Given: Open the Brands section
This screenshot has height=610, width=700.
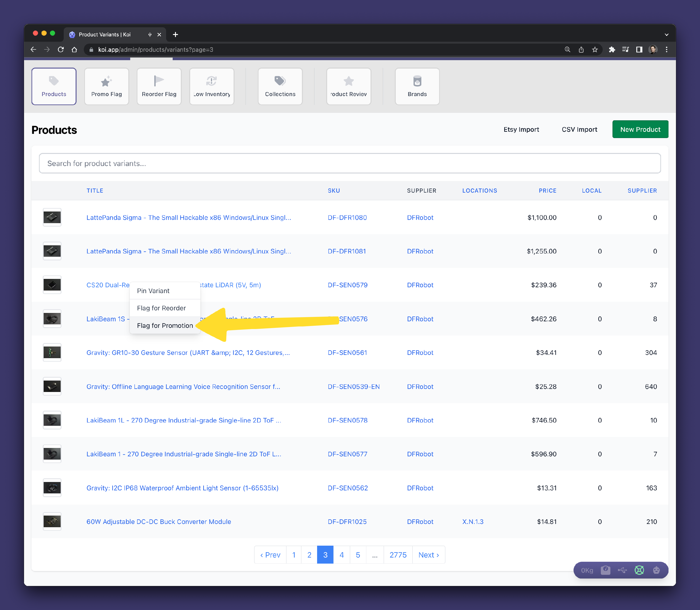Looking at the screenshot, I should point(417,87).
